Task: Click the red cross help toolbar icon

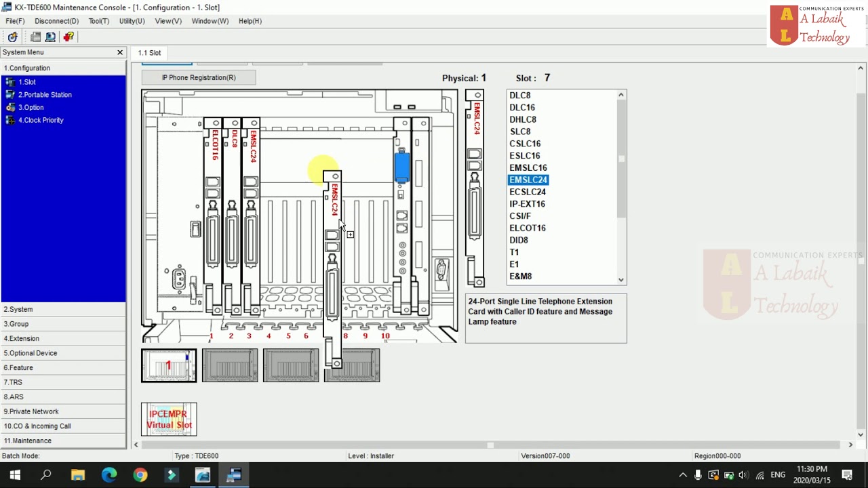Action: click(x=68, y=37)
